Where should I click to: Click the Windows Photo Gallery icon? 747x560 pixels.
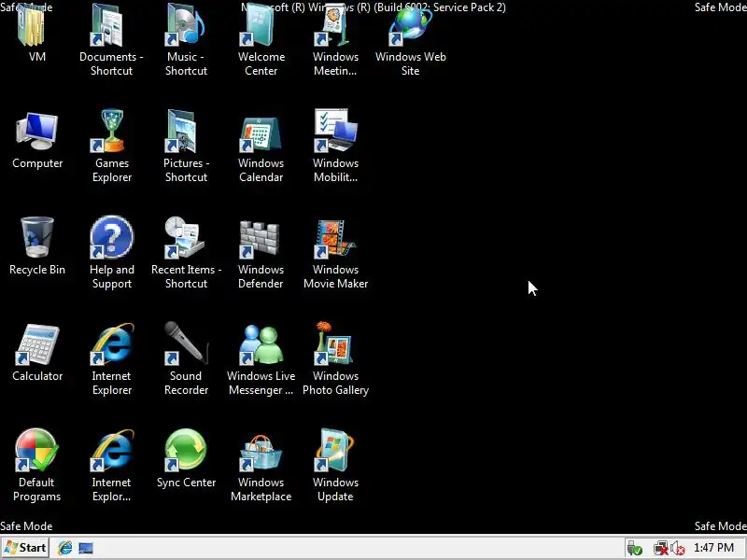pyautogui.click(x=335, y=343)
